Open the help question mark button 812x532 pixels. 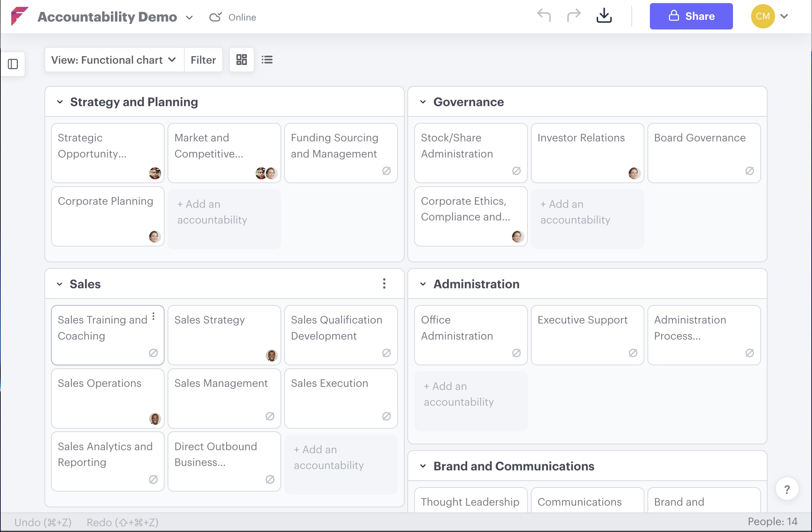coord(787,489)
